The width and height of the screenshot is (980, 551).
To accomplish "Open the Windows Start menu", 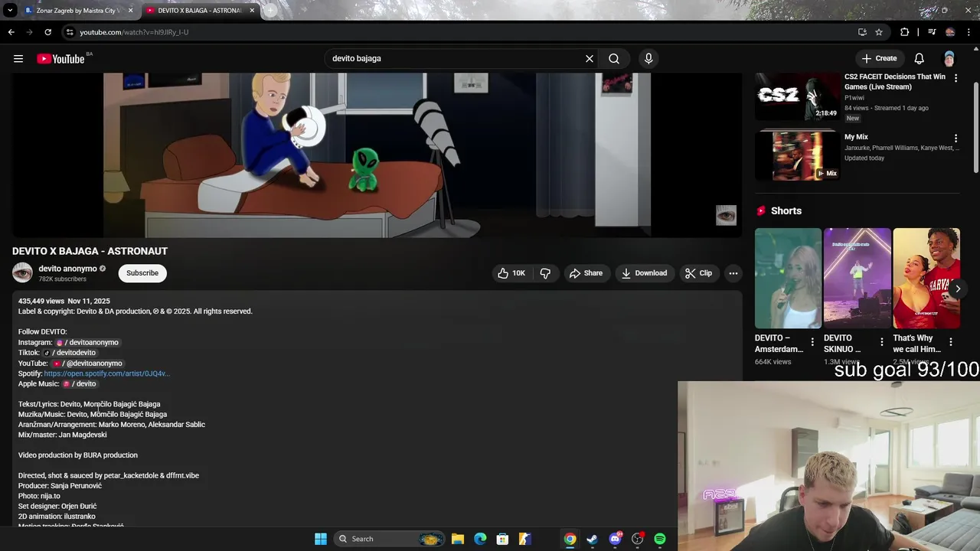I will tap(321, 539).
